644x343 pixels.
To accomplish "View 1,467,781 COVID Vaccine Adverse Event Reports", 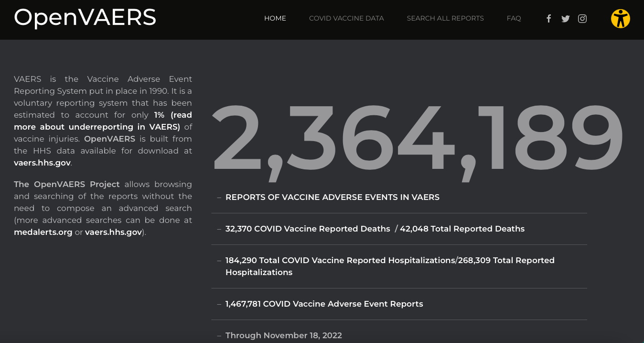I will (324, 304).
